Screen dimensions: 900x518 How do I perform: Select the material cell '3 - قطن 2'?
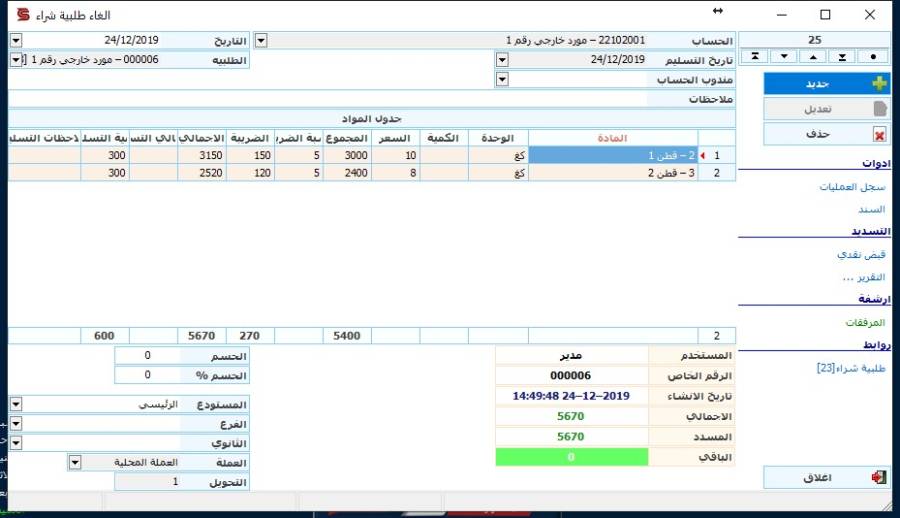613,173
